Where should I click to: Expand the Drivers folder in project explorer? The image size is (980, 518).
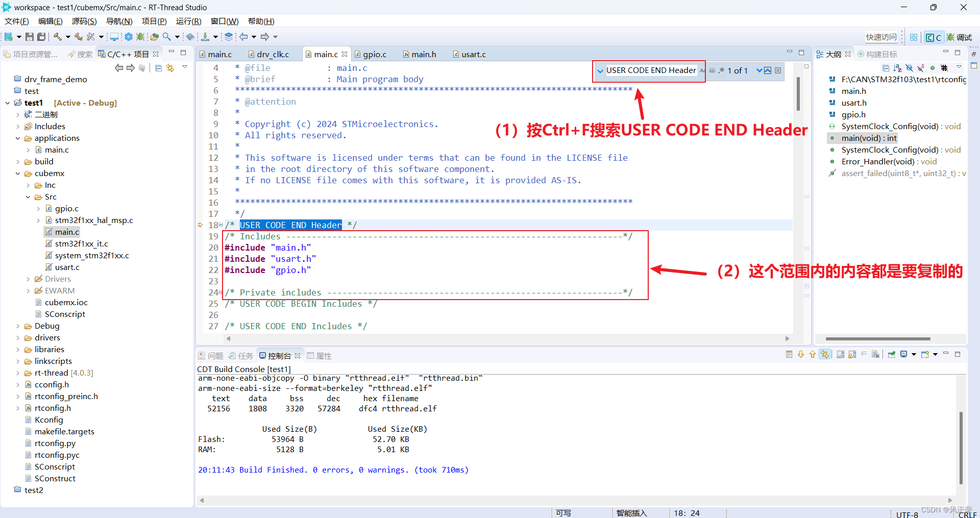29,279
